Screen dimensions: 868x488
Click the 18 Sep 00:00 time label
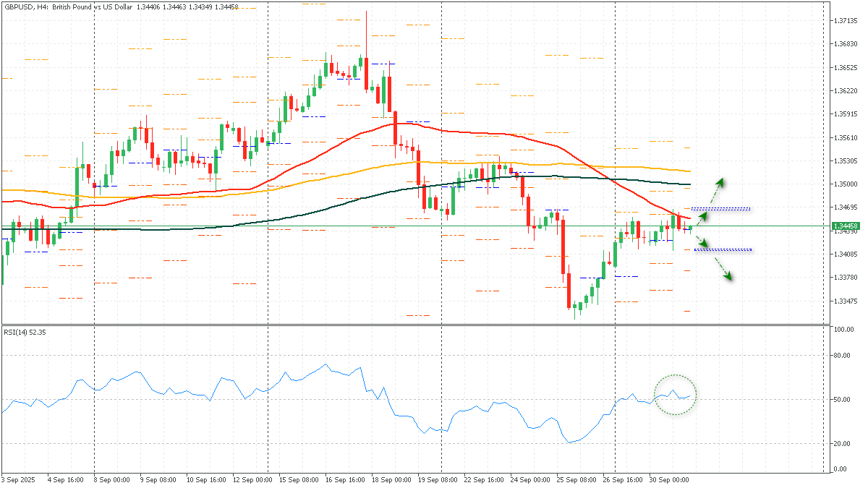coord(393,479)
